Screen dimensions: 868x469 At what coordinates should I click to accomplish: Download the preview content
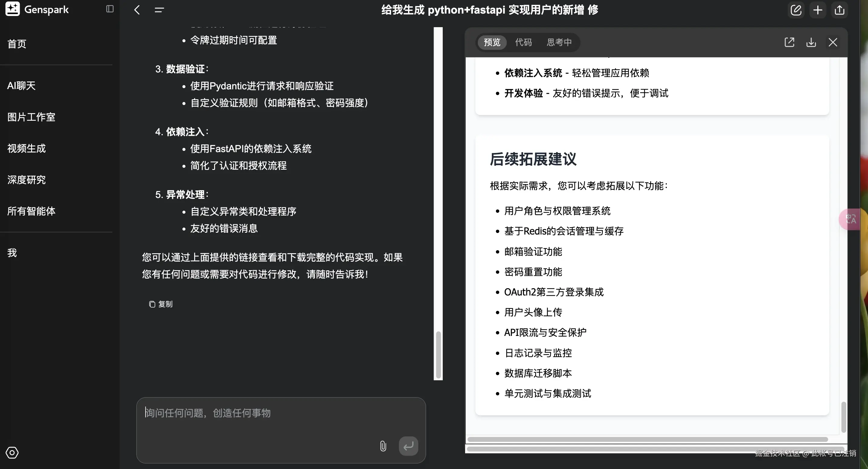[x=812, y=42]
